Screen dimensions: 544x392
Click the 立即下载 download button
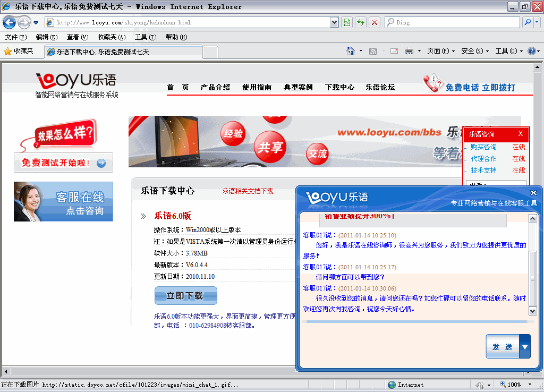click(185, 295)
